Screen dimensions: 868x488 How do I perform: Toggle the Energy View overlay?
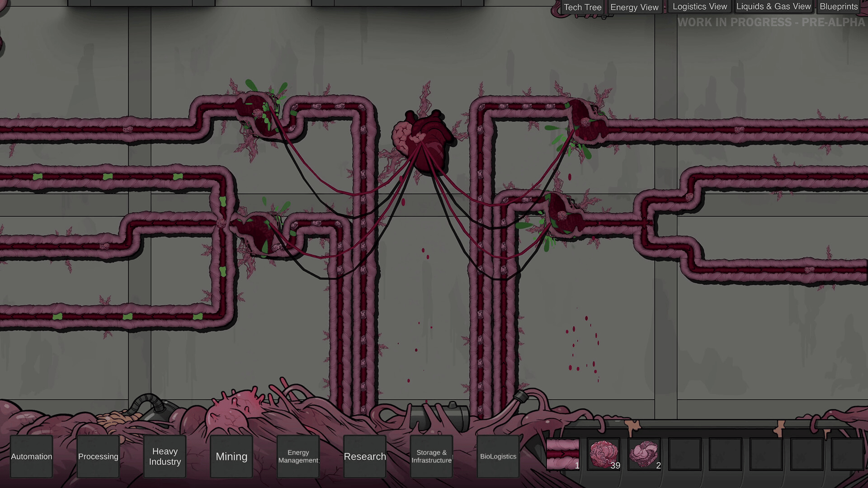point(634,7)
